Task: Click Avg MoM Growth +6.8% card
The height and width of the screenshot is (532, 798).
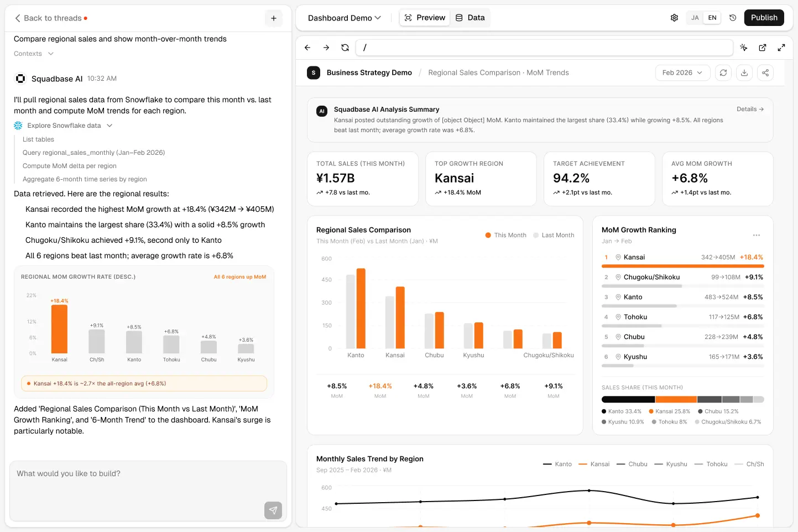Action: click(x=718, y=179)
